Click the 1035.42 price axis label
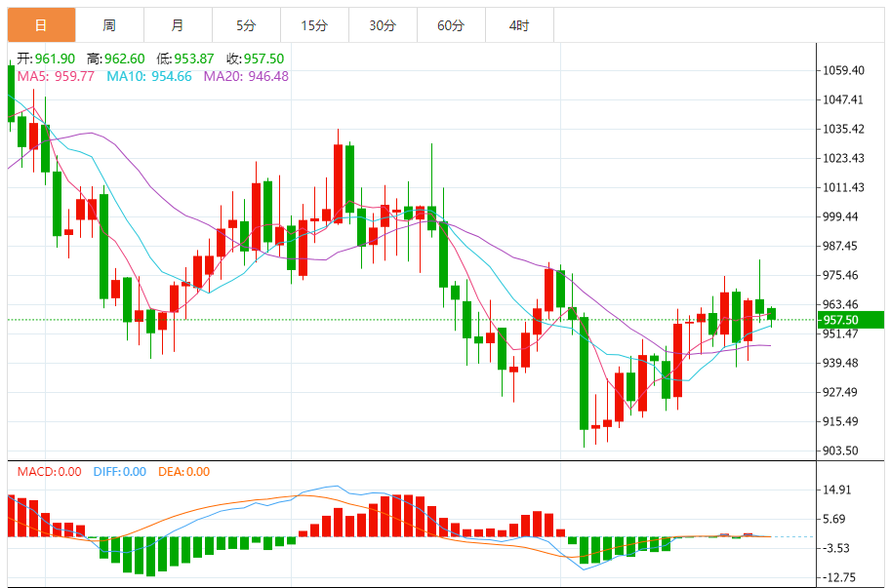The image size is (890, 588). tap(843, 129)
